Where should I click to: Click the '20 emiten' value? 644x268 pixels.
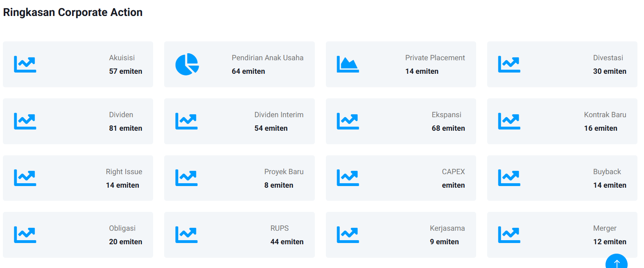[125, 242]
